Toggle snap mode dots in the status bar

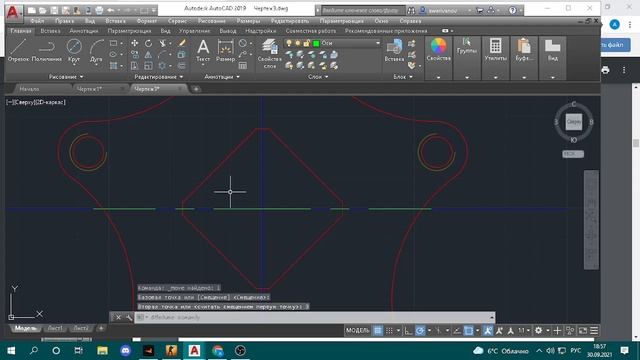(389, 330)
